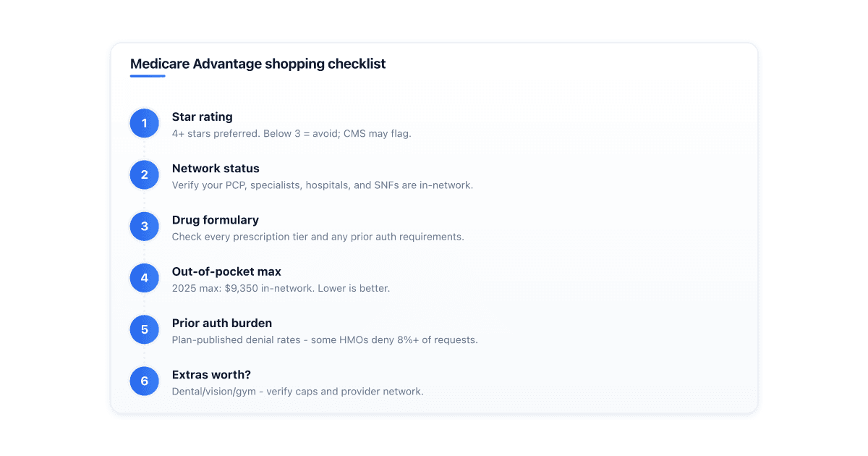
Task: Select the 'Verify your PCP, specialists' description
Action: 323,185
